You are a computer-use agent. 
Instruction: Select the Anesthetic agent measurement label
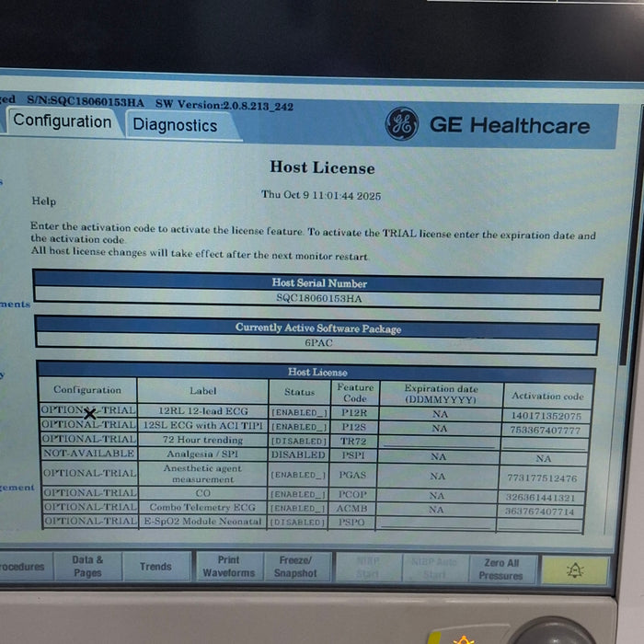(202, 473)
